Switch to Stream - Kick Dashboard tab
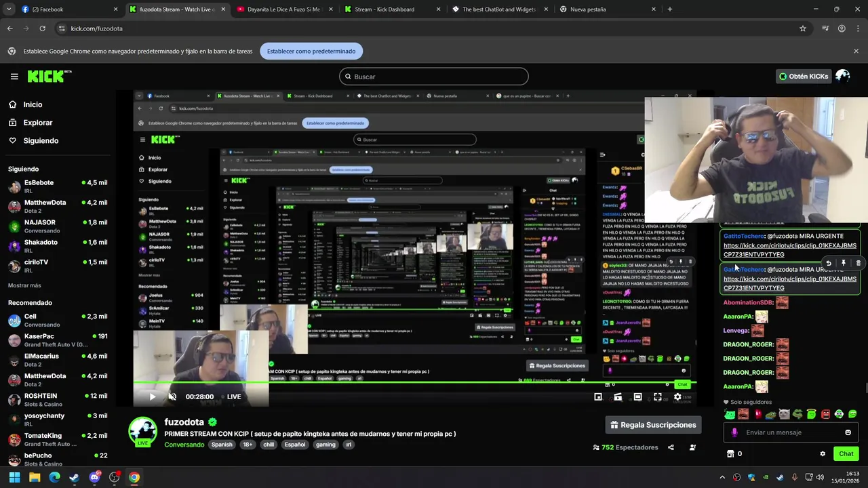 pyautogui.click(x=393, y=9)
